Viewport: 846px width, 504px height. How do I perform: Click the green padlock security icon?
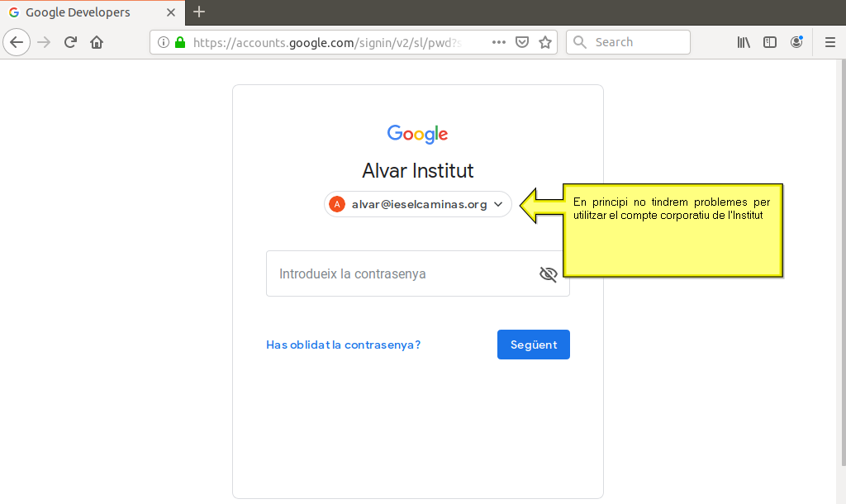(180, 42)
